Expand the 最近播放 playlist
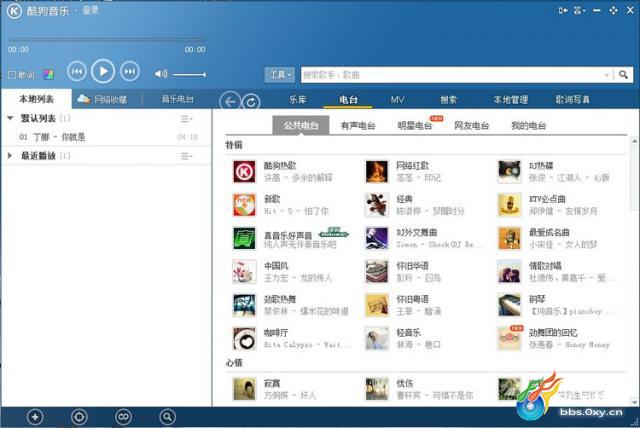Image resolution: width=640 pixels, height=428 pixels. pos(10,155)
